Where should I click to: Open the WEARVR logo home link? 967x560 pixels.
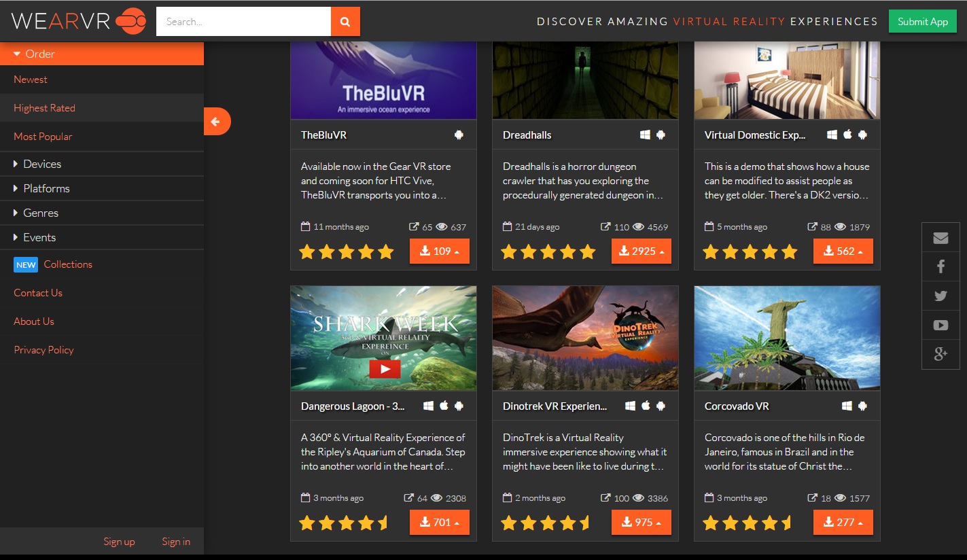click(79, 21)
